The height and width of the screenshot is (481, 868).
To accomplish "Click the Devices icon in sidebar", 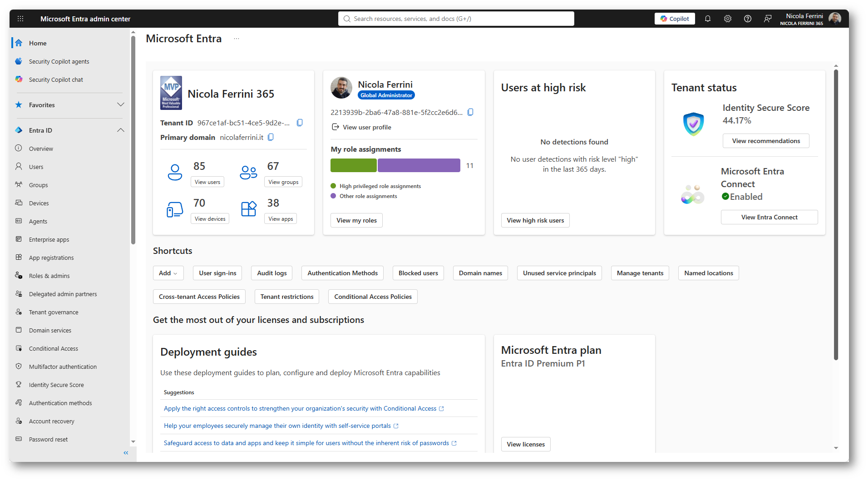I will (x=19, y=203).
